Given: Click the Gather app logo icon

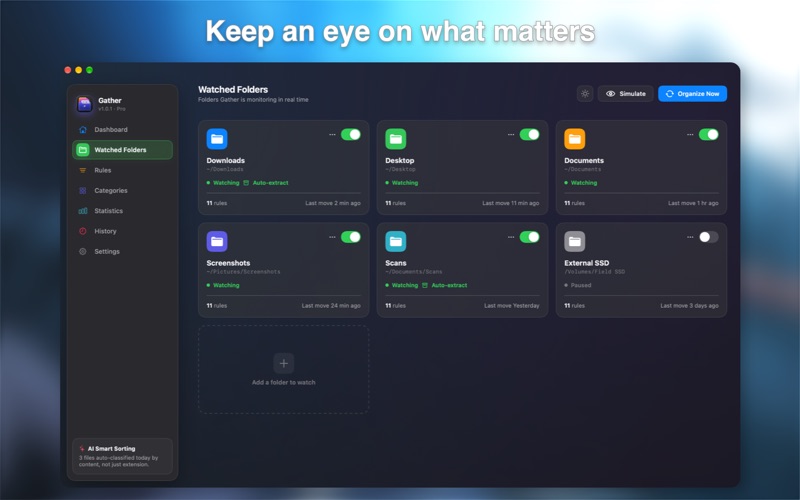Looking at the screenshot, I should [x=84, y=104].
